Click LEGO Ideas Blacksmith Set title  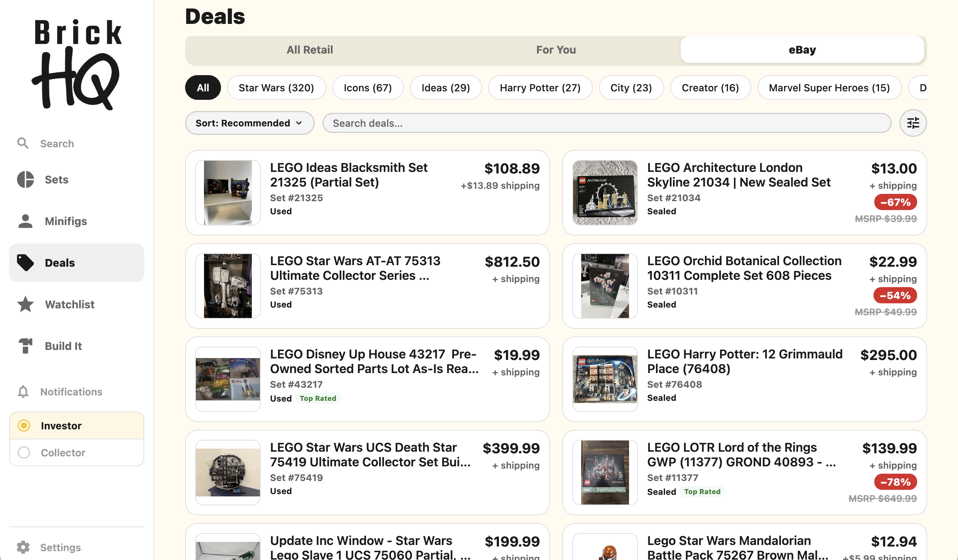coord(349,175)
